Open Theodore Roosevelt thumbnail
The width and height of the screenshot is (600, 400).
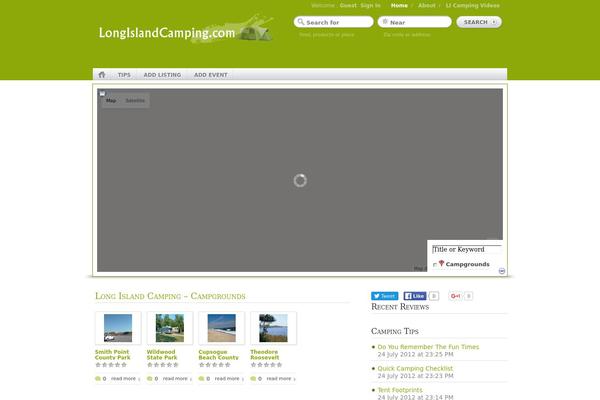tap(273, 328)
